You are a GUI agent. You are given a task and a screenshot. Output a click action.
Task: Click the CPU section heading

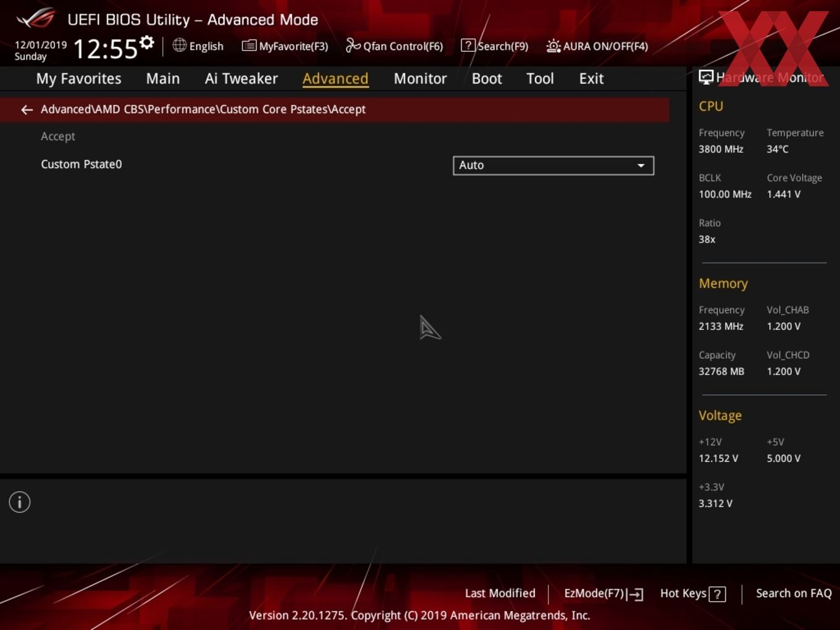[711, 106]
